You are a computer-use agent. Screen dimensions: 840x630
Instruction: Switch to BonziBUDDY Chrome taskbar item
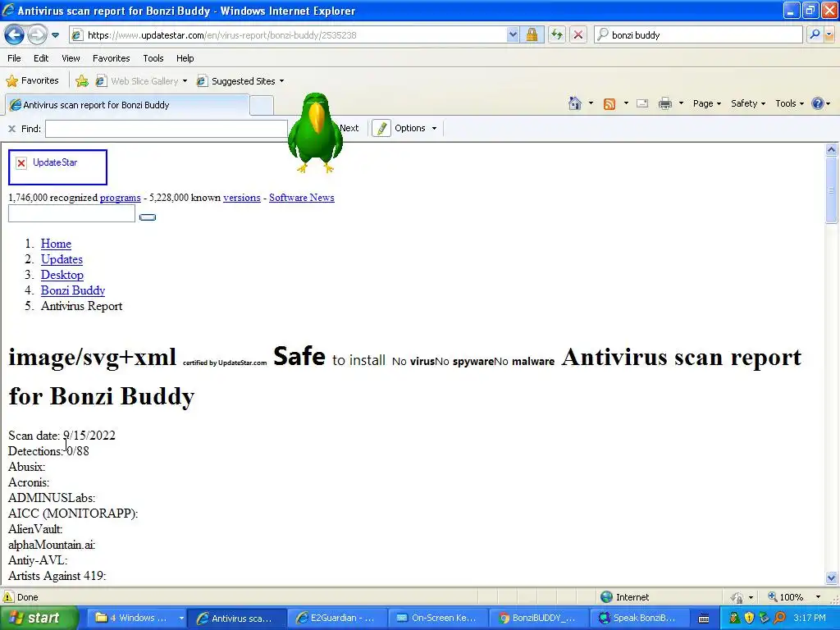point(539,618)
